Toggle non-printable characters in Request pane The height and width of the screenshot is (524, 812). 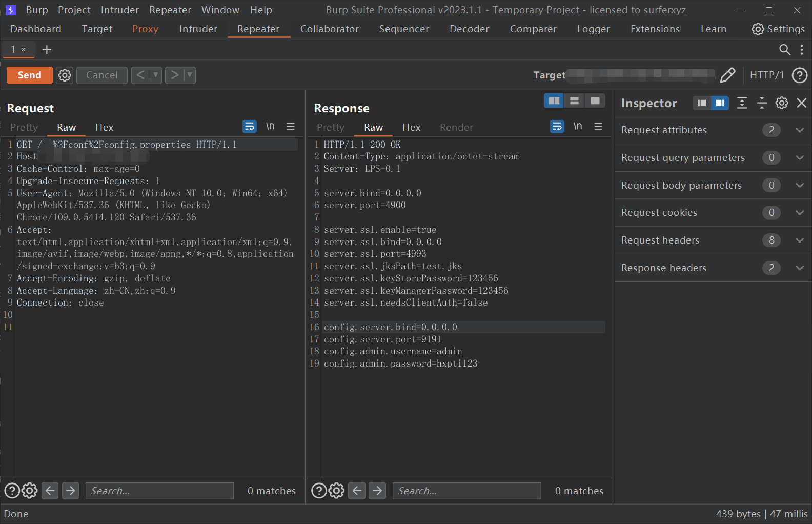tap(270, 126)
